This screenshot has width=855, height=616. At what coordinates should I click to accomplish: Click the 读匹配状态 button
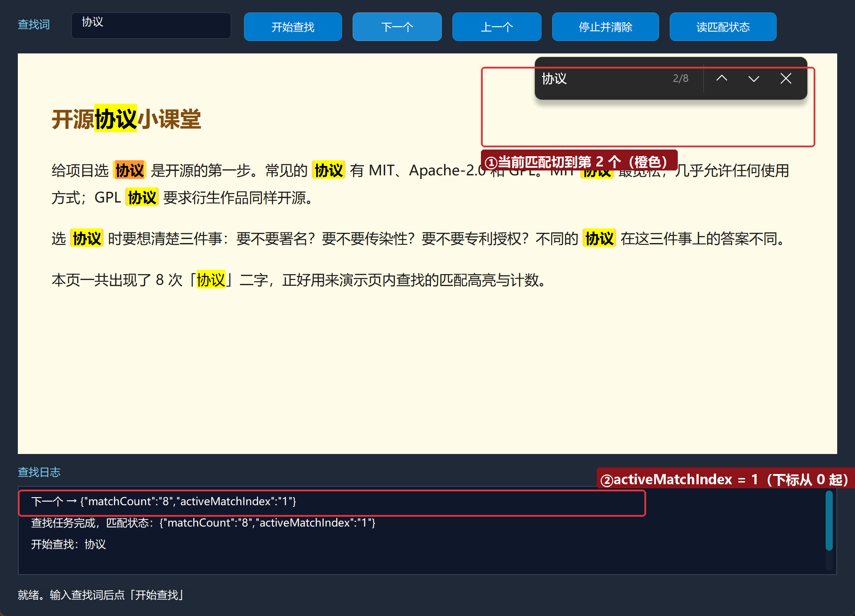[x=723, y=27]
